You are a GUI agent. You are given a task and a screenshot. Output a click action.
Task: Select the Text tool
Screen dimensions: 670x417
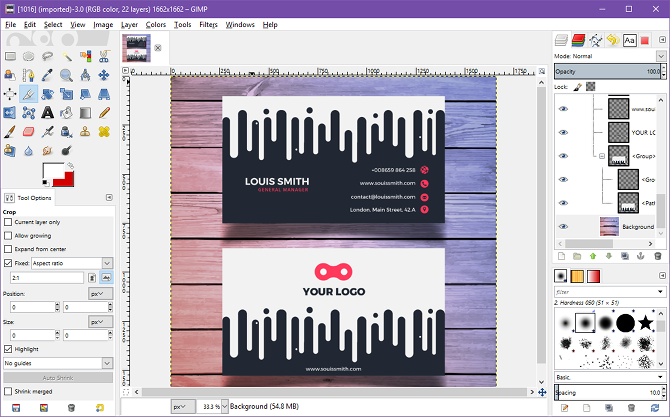pos(47,113)
